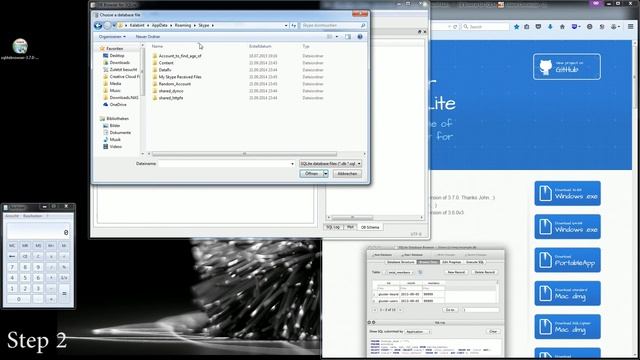The width and height of the screenshot is (640, 360).
Task: Click the Forward arrow in file dialog
Action: click(107, 26)
